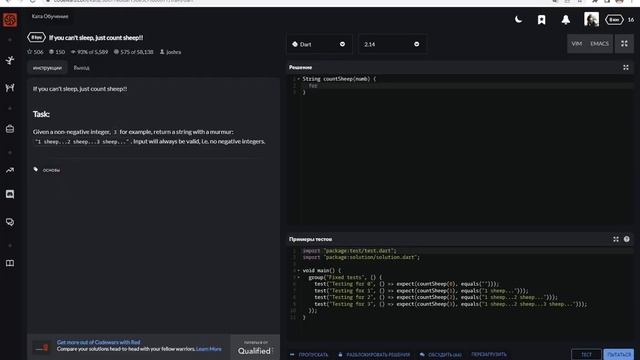This screenshot has width=640, height=360.
Task: Click the import package:test/test.dart line
Action: 349,251
